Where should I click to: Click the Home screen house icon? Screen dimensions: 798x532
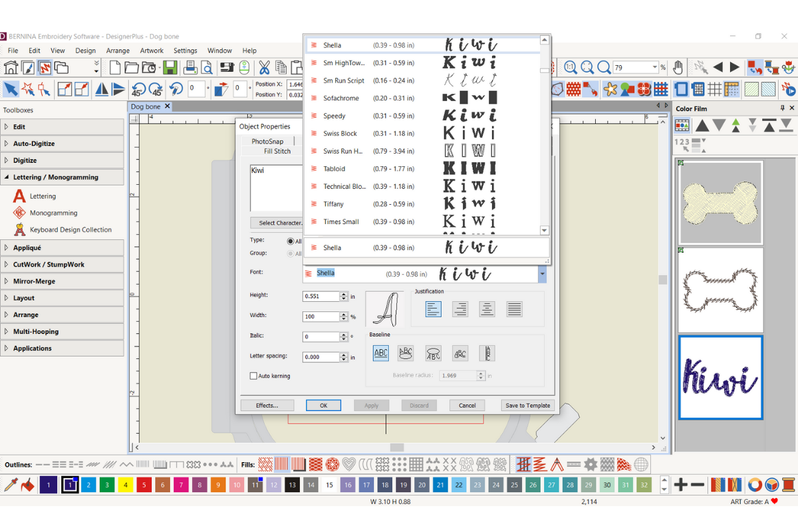click(x=11, y=67)
